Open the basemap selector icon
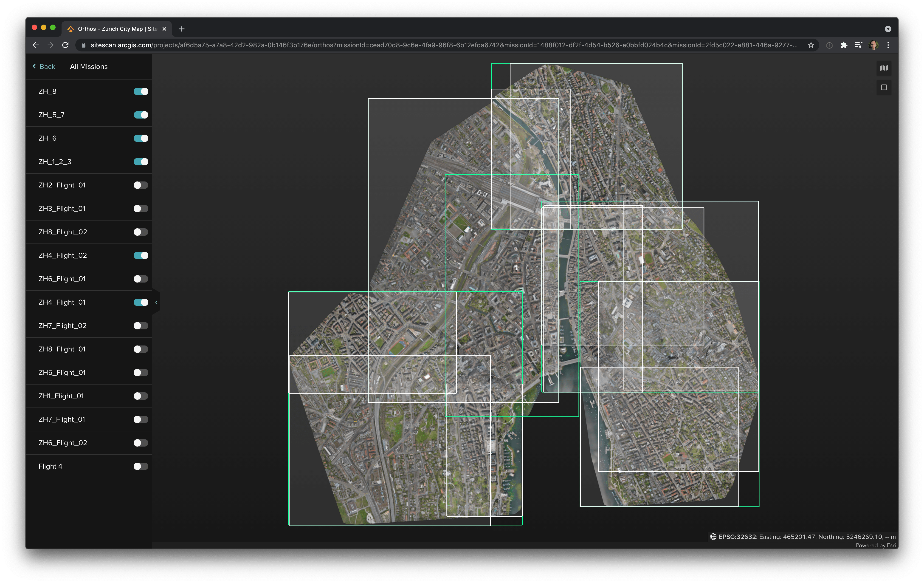 coord(884,68)
